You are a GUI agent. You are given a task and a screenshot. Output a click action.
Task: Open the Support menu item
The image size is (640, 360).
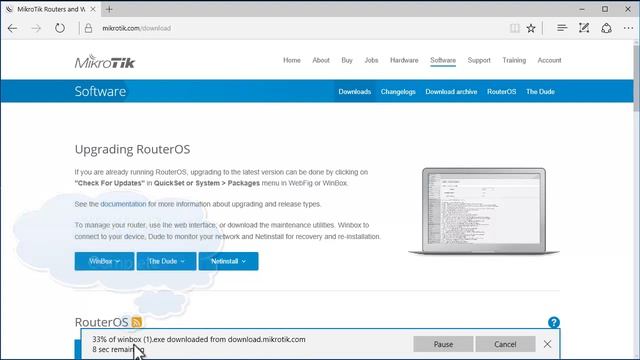pyautogui.click(x=479, y=60)
